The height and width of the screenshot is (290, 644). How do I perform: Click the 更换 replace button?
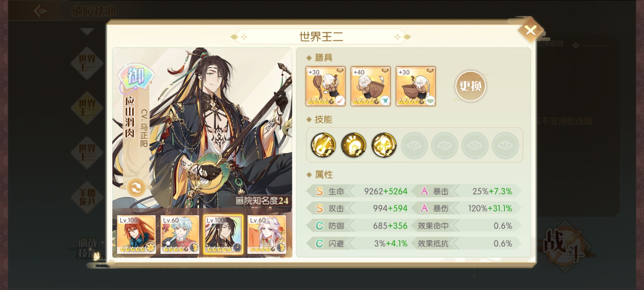470,86
